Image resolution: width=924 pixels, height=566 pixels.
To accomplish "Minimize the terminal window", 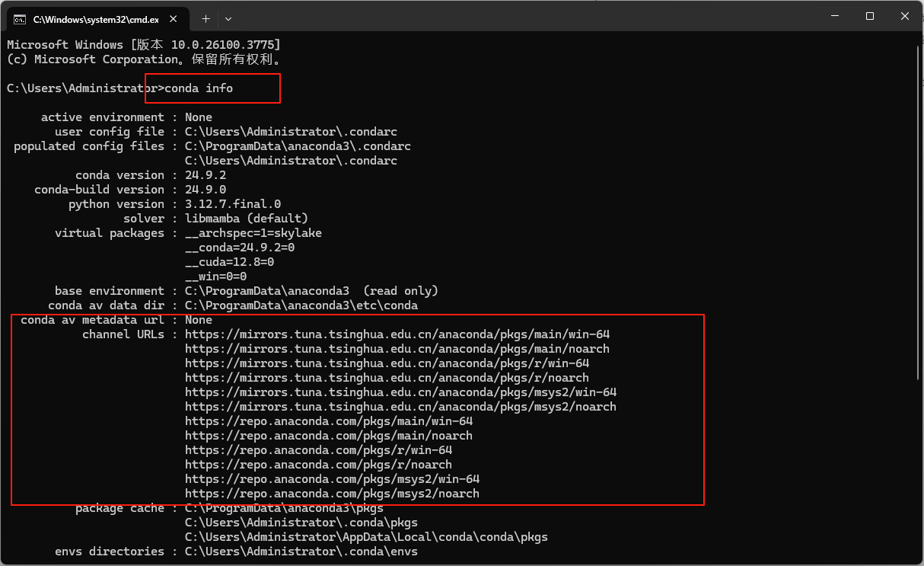I will (834, 16).
